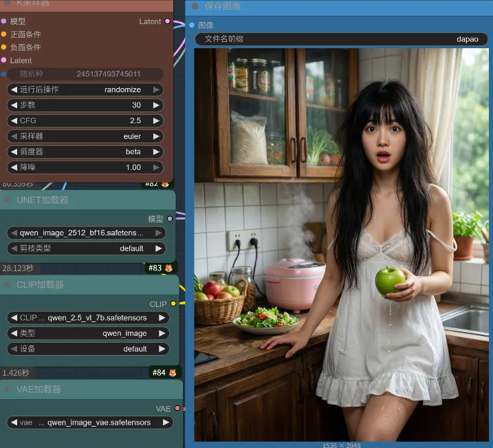
Task: Click the 图像 input socket on 保存图像
Action: [x=192, y=25]
